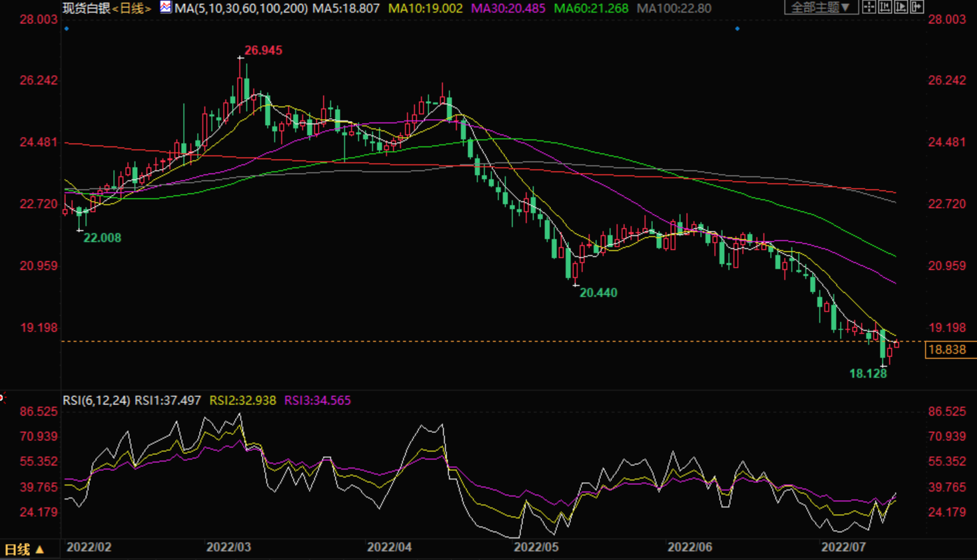Click the 日线 period label in chart title
Screen dimensions: 977x560
coord(132,8)
